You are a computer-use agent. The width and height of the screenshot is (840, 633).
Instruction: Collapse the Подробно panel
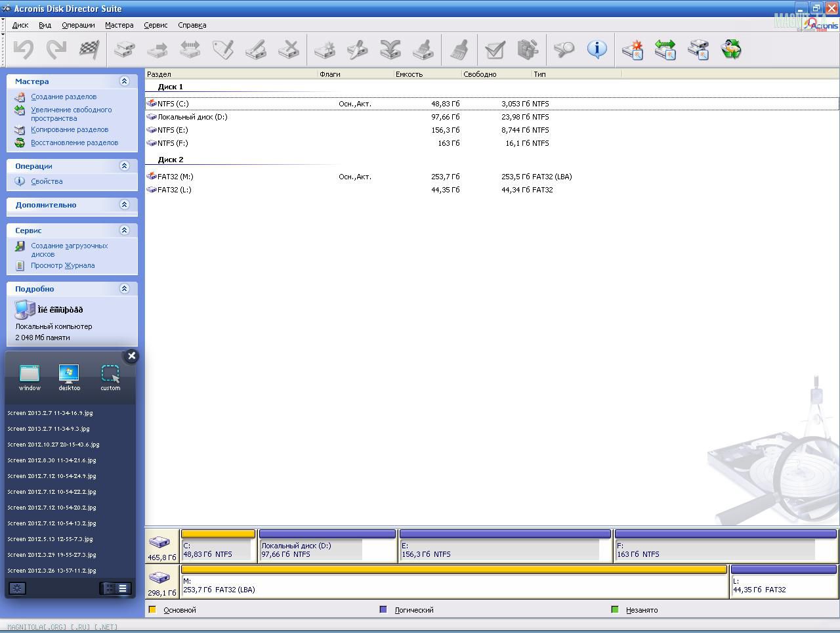(124, 288)
